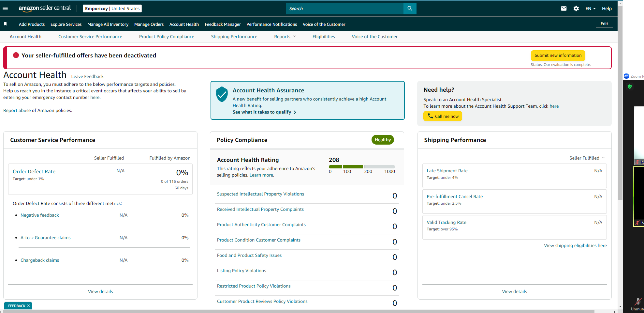Open the messages envelope icon

[563, 8]
